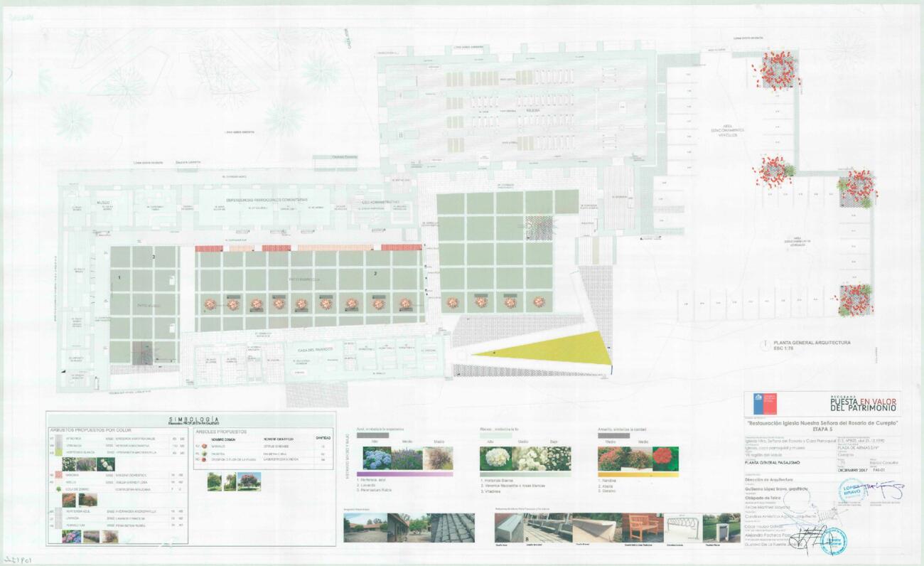
Task: Click the bottom-right red tree in parking area
Action: click(x=854, y=299)
